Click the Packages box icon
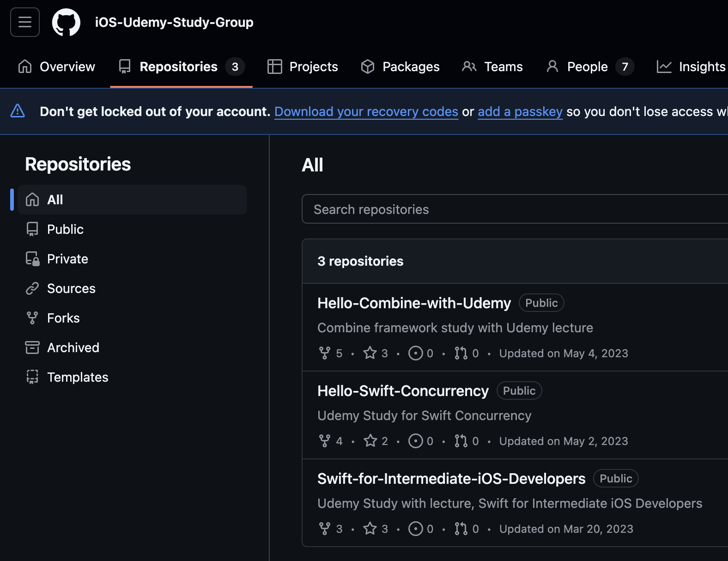 point(368,67)
